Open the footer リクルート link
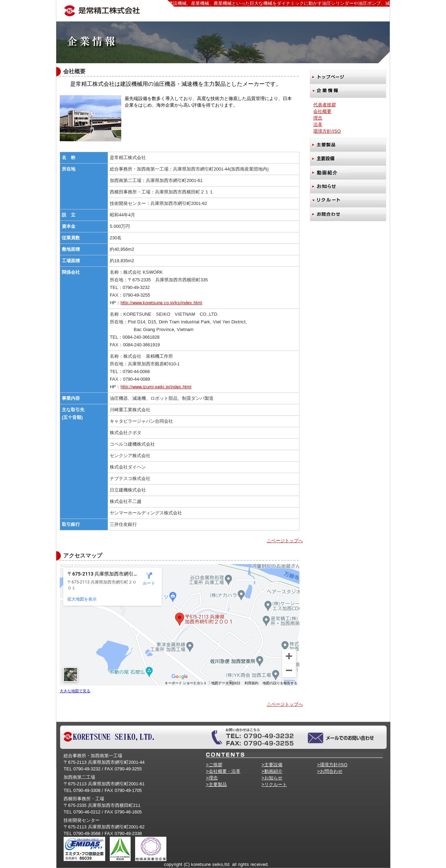Image resolution: width=446 pixels, height=868 pixels. point(274,784)
